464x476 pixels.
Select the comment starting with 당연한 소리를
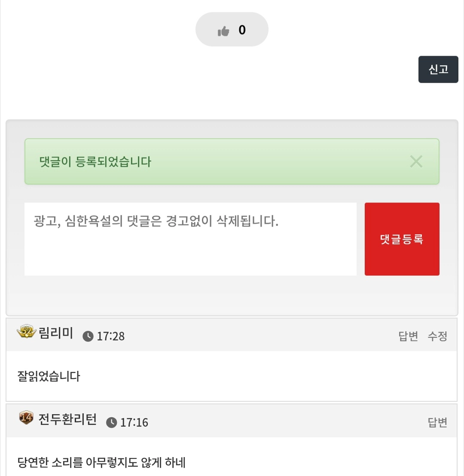[x=101, y=463]
